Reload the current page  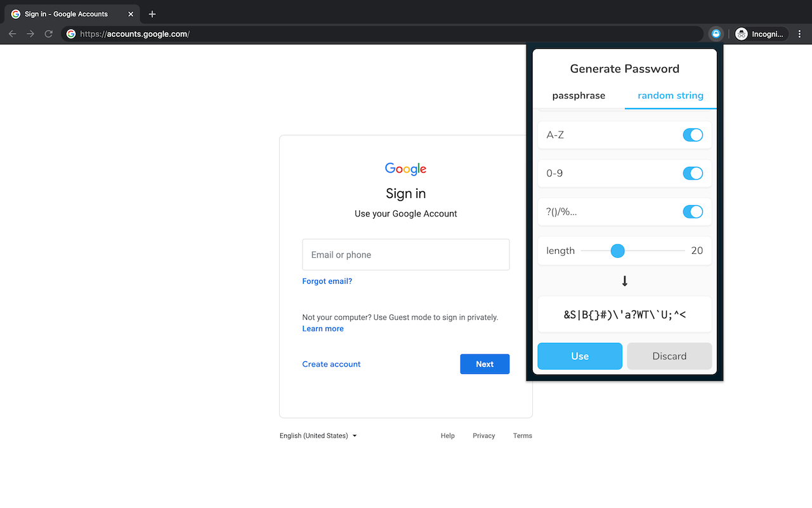pyautogui.click(x=48, y=34)
